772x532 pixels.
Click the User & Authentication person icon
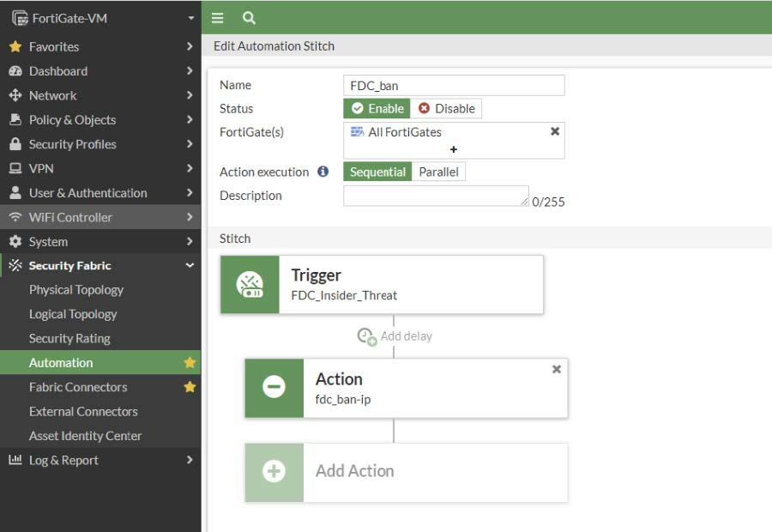coord(15,192)
